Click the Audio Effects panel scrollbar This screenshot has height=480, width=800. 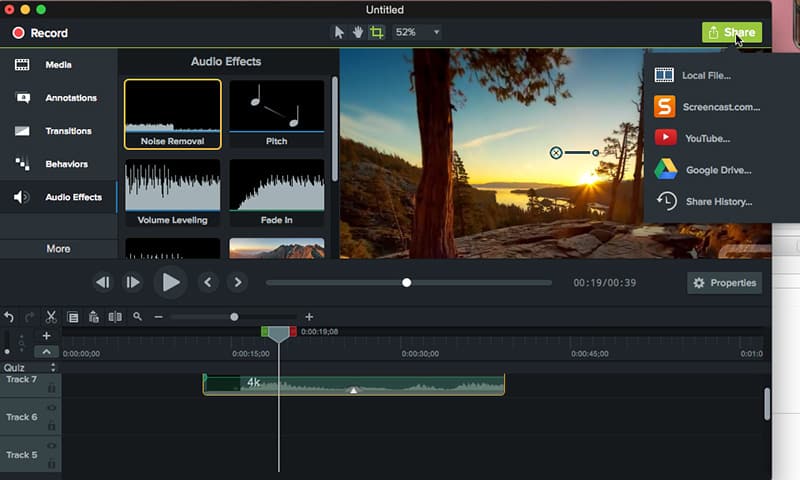[335, 129]
